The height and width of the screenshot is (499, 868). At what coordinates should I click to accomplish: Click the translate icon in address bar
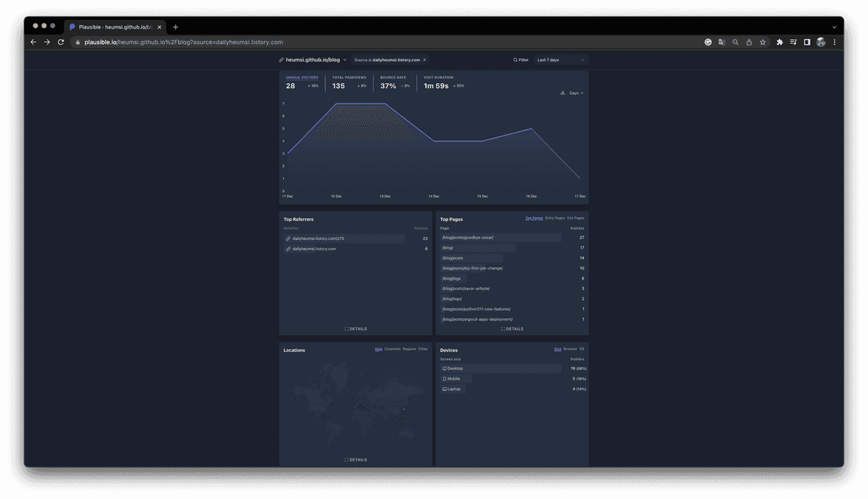(722, 42)
